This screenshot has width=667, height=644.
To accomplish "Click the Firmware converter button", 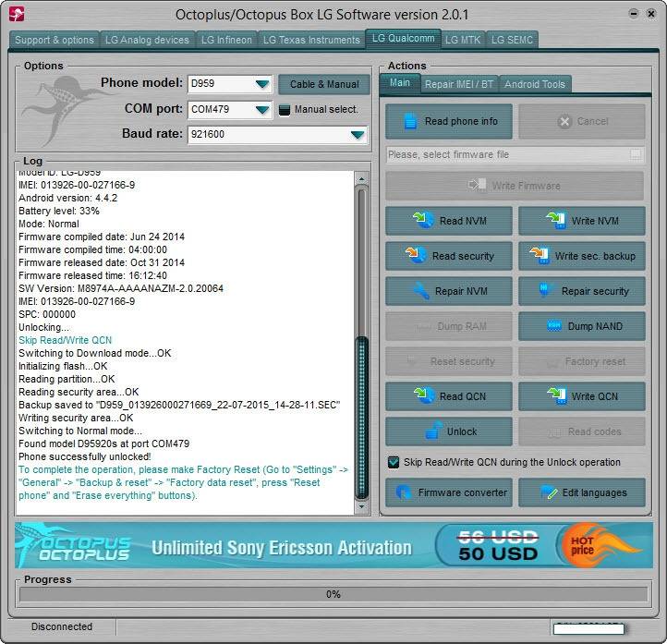I will tap(449, 492).
